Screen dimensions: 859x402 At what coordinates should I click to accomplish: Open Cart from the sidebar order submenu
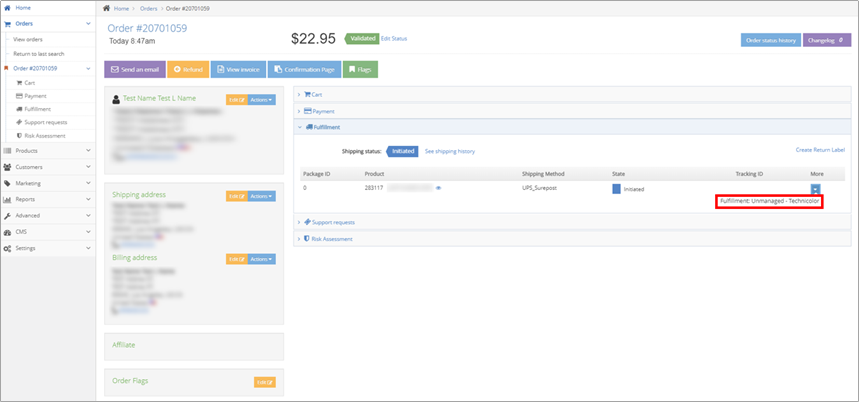point(29,83)
